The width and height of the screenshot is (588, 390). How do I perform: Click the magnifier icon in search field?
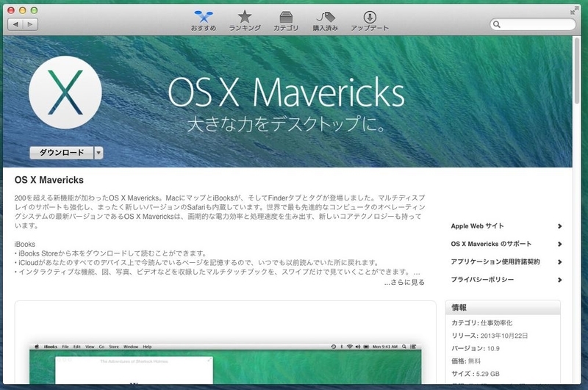(497, 24)
